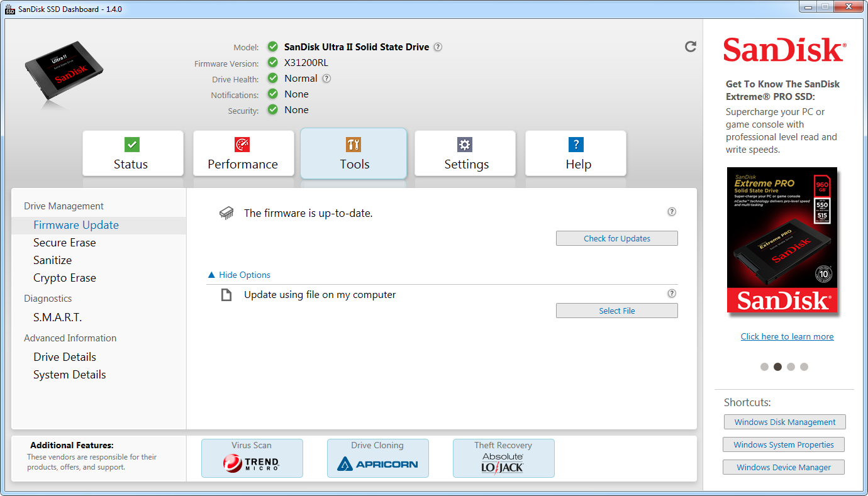Collapse options with Hide Options
This screenshot has width=868, height=496.
pos(239,275)
